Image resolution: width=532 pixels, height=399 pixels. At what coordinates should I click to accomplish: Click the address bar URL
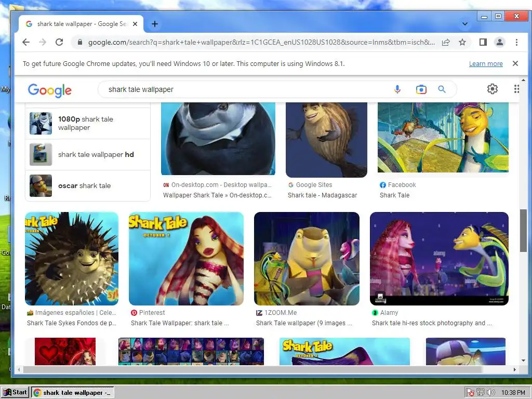[261, 43]
